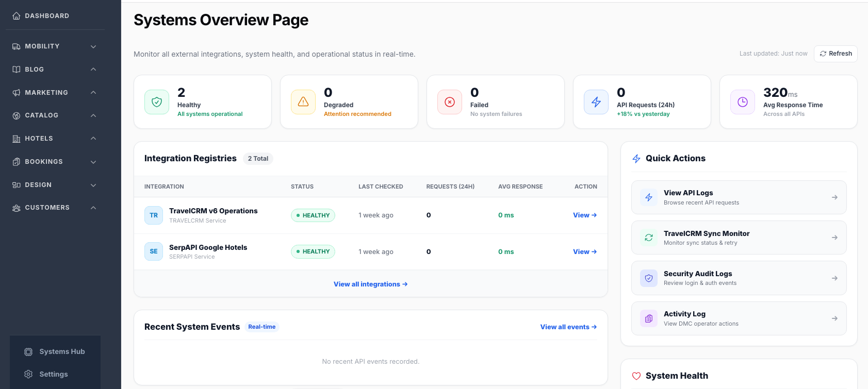Expand the Mobility menu chevron

click(93, 46)
